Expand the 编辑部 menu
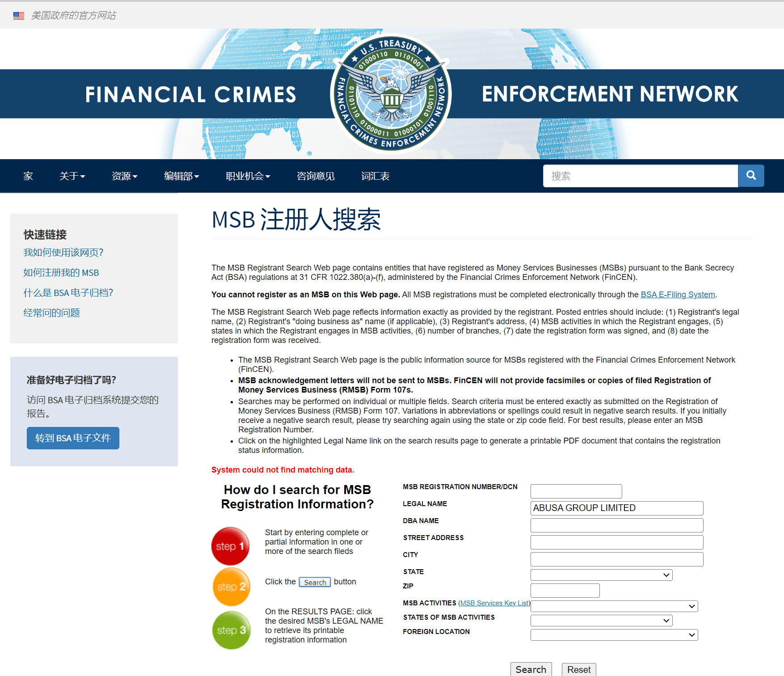Screen dimensions: 784x676 pyautogui.click(x=181, y=176)
